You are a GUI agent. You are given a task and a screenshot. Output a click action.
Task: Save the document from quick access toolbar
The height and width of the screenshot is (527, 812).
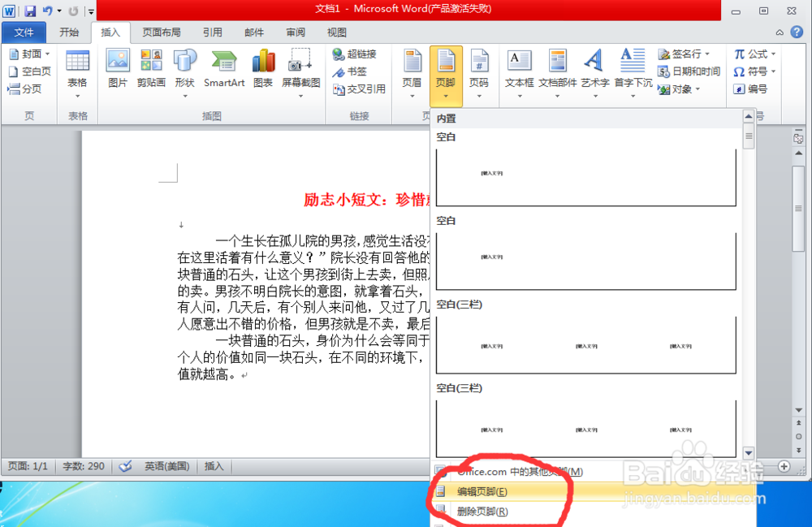pyautogui.click(x=31, y=9)
